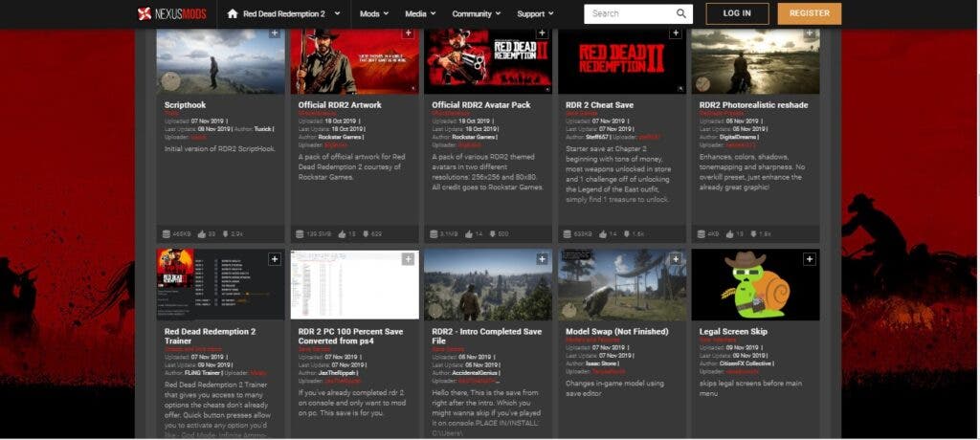
Task: Click the file size icon on Scripthook card
Action: coord(167,233)
